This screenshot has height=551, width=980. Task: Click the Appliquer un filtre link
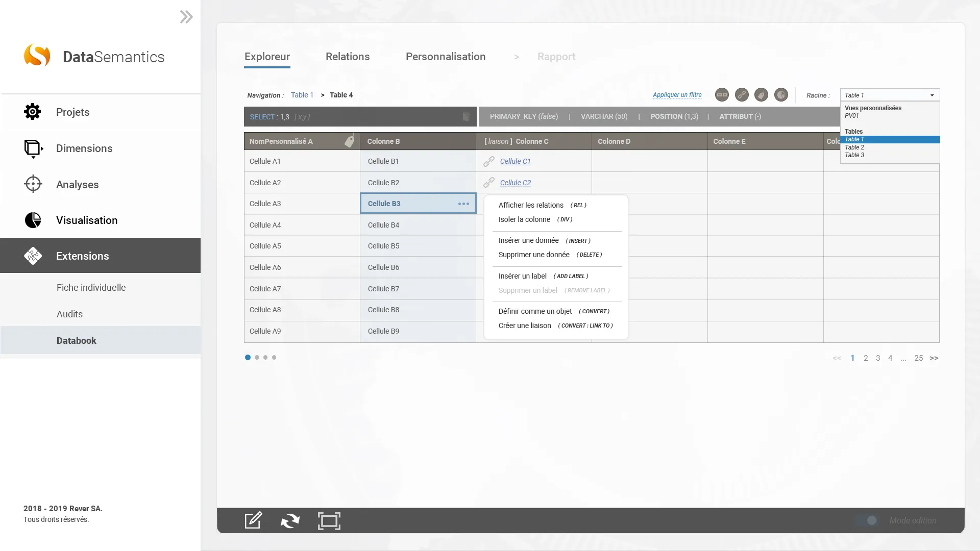(x=677, y=95)
